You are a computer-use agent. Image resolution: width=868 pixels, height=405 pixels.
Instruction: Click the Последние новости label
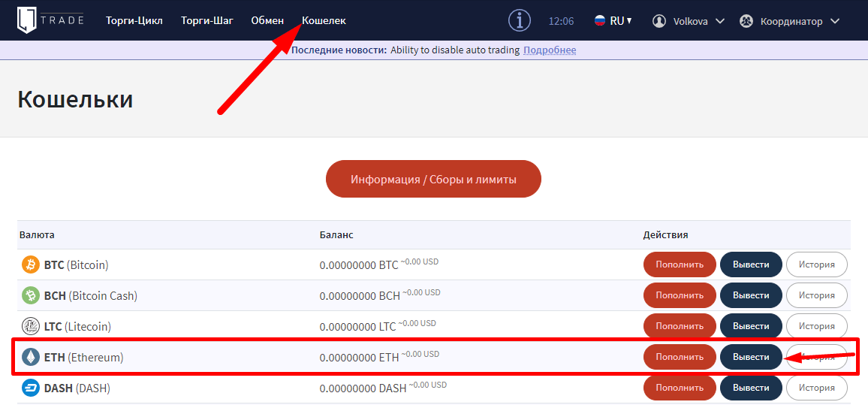[x=339, y=50]
